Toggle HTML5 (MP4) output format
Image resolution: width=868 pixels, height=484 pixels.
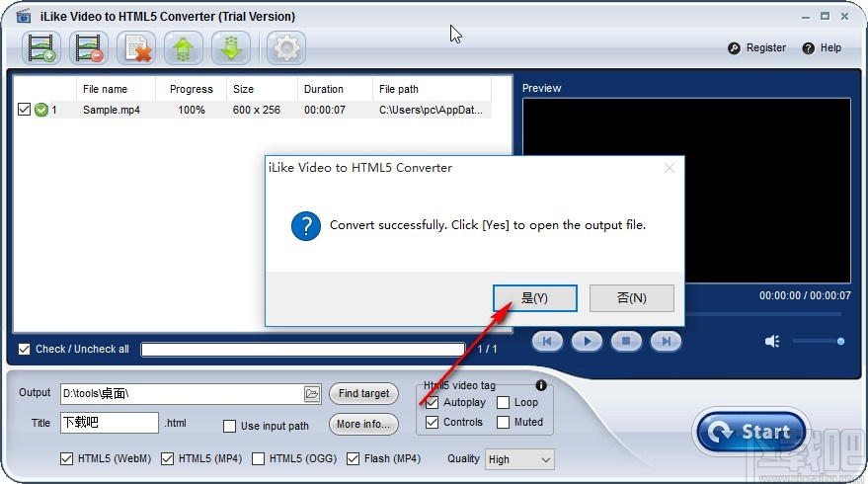167,458
